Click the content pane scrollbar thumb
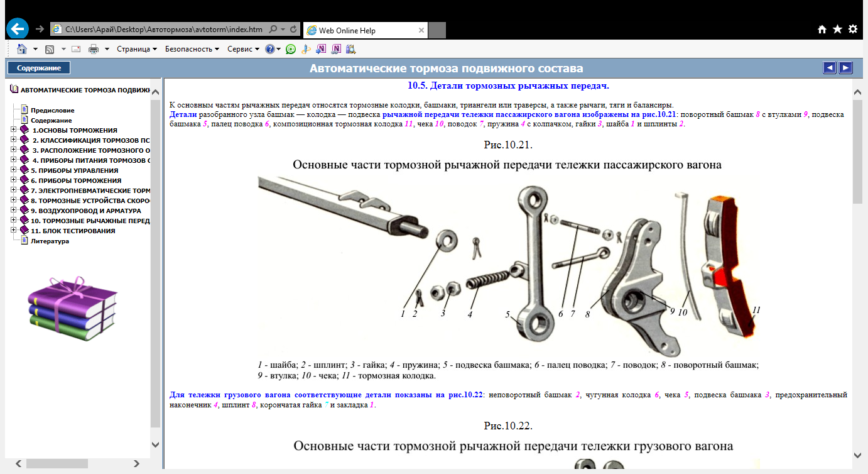The width and height of the screenshot is (868, 474). [x=857, y=150]
